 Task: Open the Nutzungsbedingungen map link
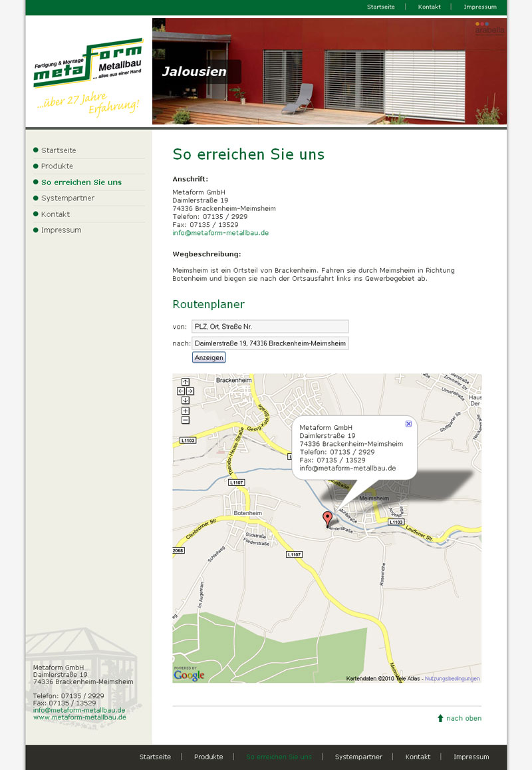coord(452,679)
